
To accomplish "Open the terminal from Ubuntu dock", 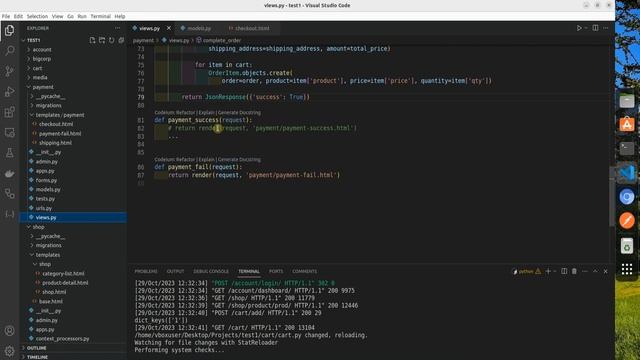I will 627,149.
